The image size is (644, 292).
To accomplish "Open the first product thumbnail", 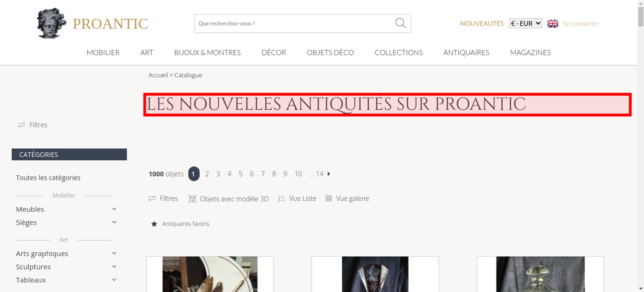I will point(210,274).
